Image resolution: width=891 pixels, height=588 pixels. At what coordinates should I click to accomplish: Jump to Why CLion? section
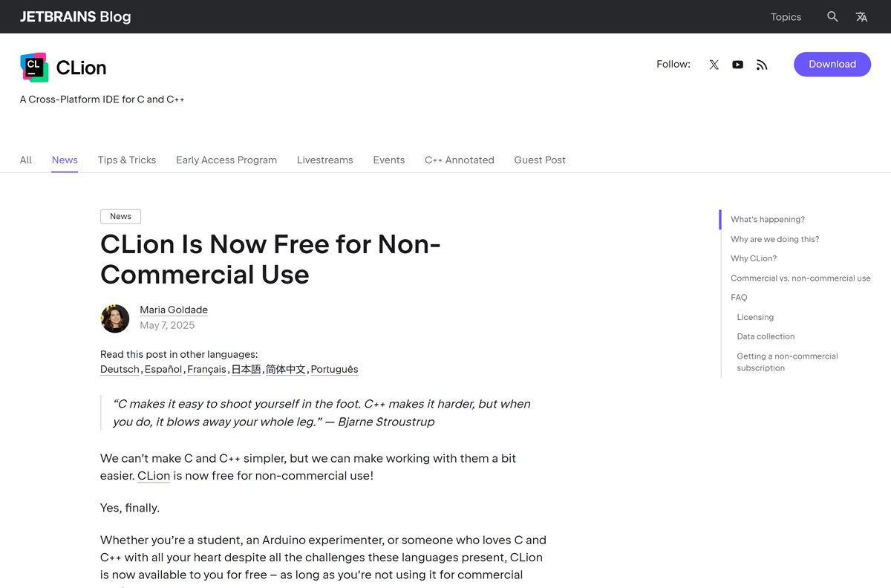[754, 258]
